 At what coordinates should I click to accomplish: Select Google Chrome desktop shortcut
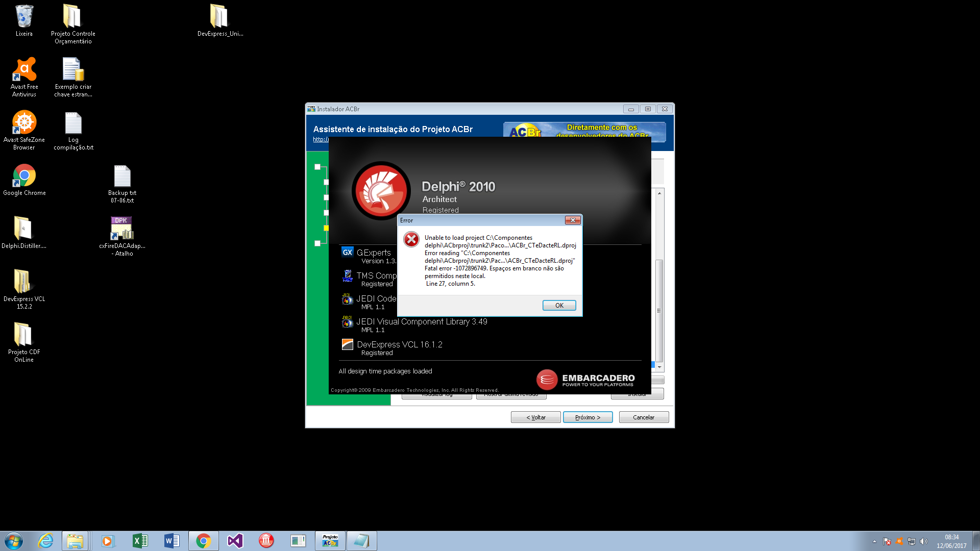pyautogui.click(x=24, y=180)
